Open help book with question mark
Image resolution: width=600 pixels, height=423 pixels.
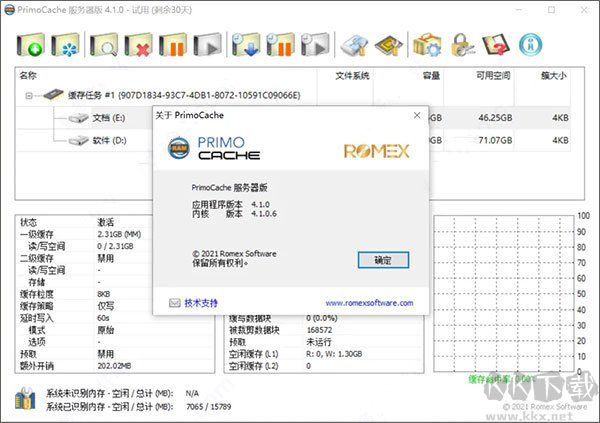(496, 45)
